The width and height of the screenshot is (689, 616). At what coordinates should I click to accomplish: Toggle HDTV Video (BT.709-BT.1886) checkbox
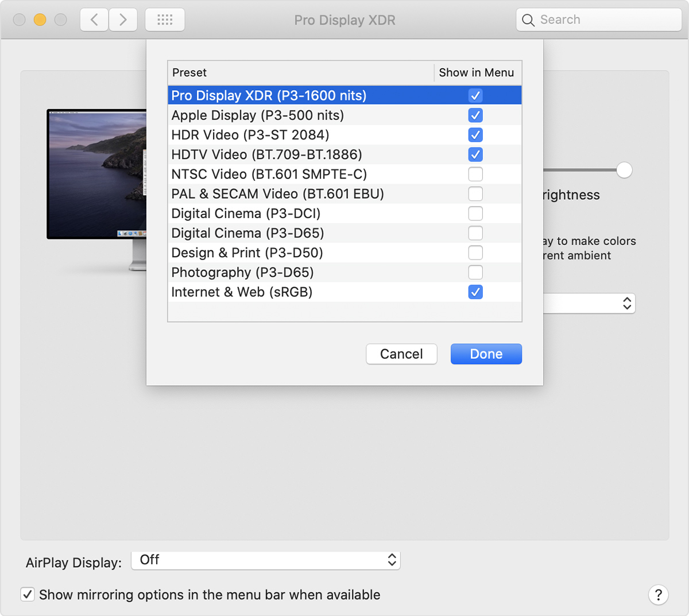(x=475, y=154)
